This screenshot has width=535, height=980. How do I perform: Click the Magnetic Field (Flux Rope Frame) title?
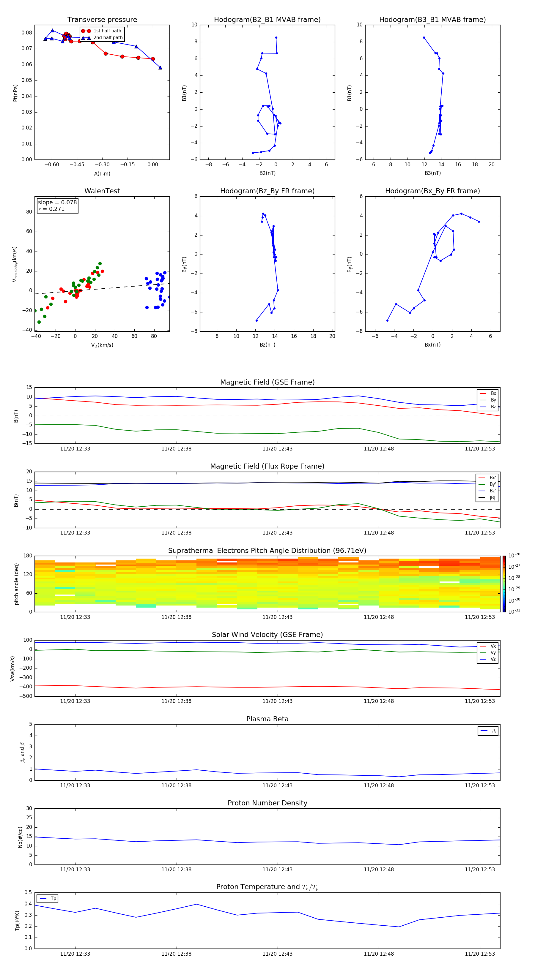click(x=267, y=467)
